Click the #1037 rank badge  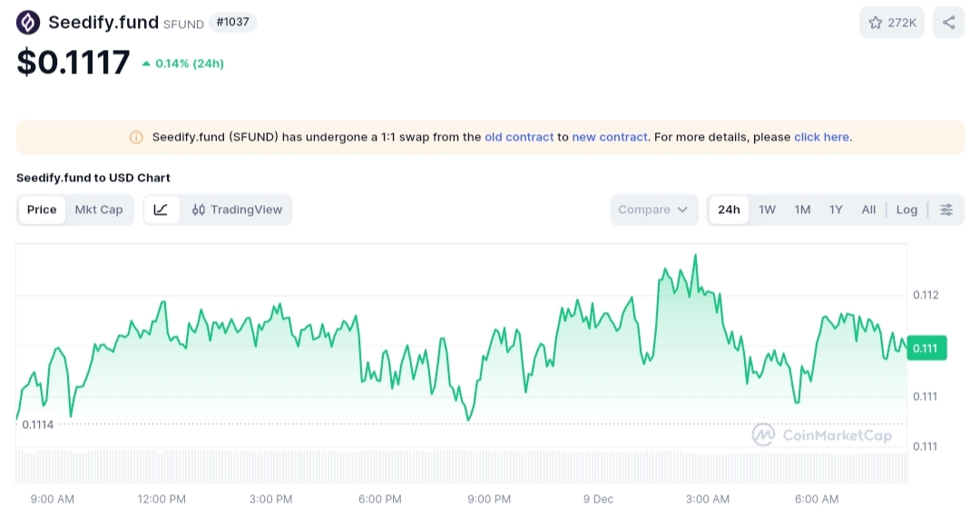coord(232,22)
